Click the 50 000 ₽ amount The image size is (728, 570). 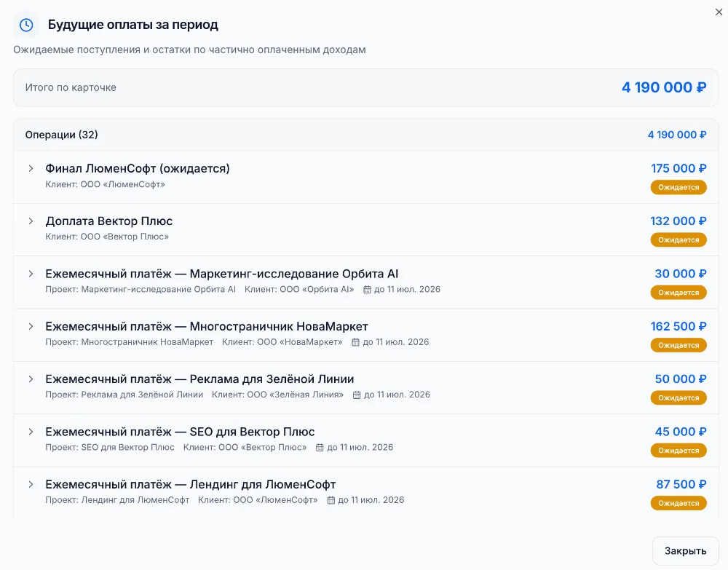tap(681, 379)
